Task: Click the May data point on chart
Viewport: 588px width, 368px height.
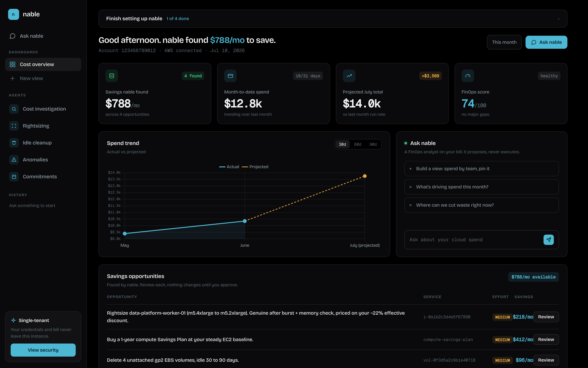Action: click(125, 234)
